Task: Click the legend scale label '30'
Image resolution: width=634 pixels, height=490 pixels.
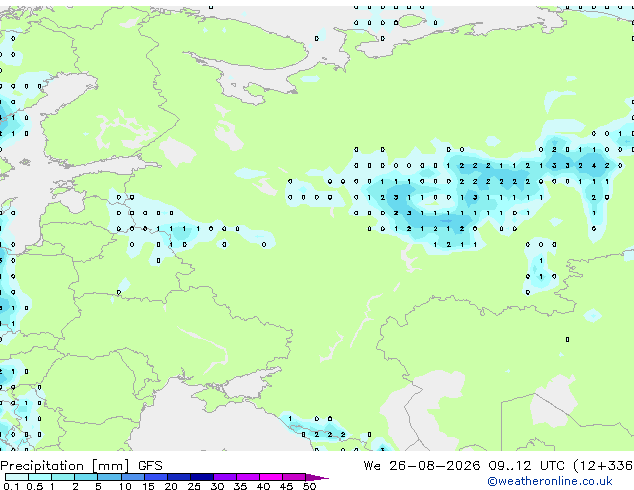Action: coord(217,486)
